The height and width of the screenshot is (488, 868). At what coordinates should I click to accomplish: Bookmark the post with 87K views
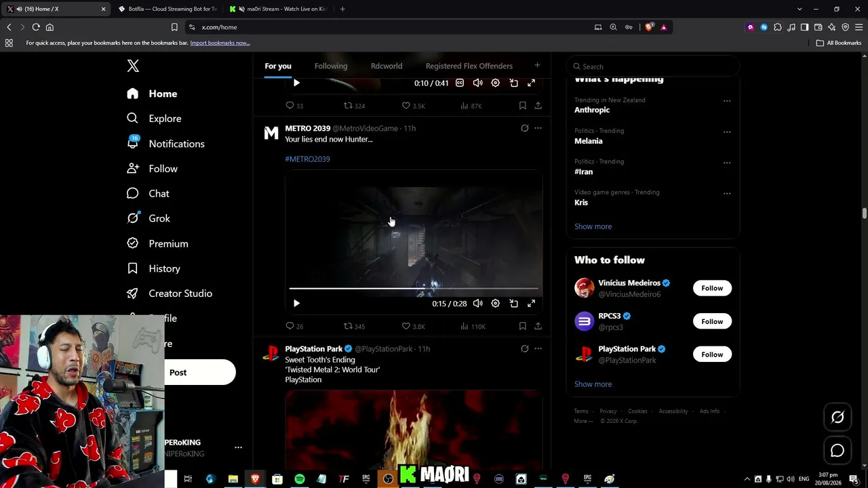(522, 106)
